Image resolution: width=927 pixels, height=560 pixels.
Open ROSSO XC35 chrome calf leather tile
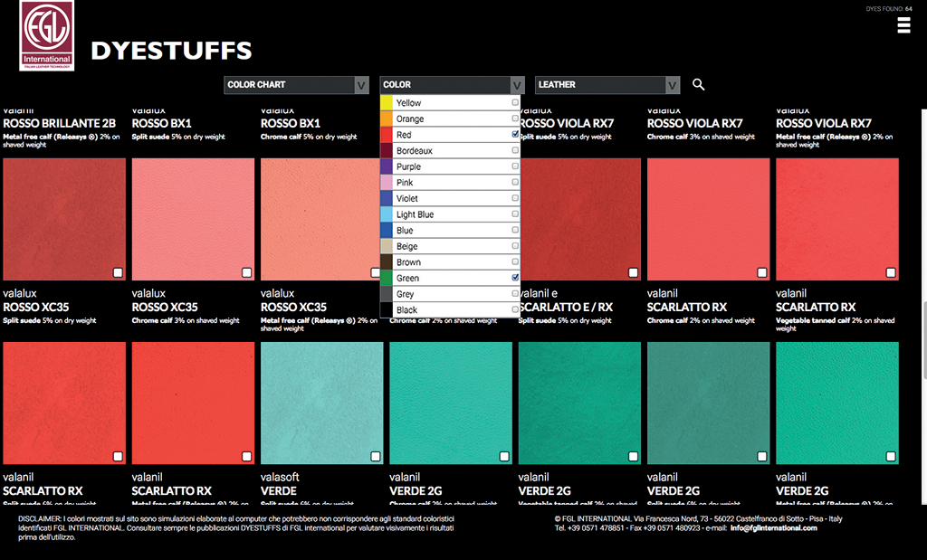click(194, 219)
